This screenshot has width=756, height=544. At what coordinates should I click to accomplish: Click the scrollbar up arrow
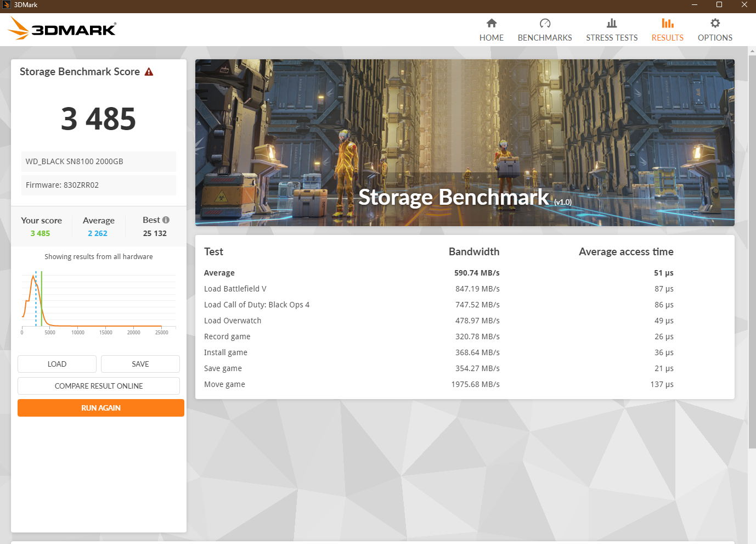click(752, 51)
